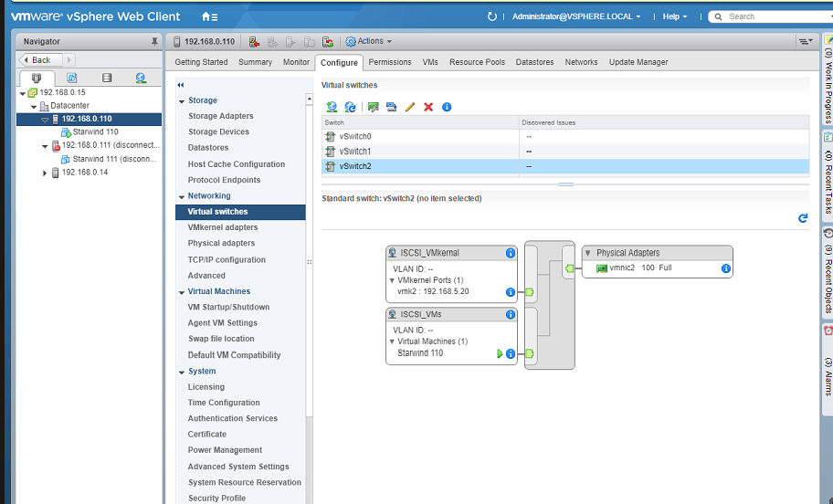This screenshot has width=833, height=504.
Task: Switch to the Networks tab
Action: coord(581,62)
